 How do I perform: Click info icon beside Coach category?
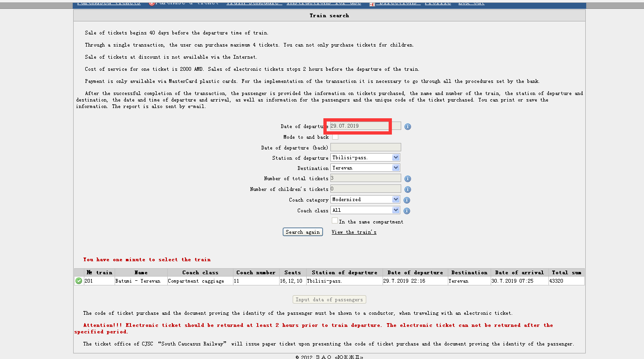click(x=407, y=200)
